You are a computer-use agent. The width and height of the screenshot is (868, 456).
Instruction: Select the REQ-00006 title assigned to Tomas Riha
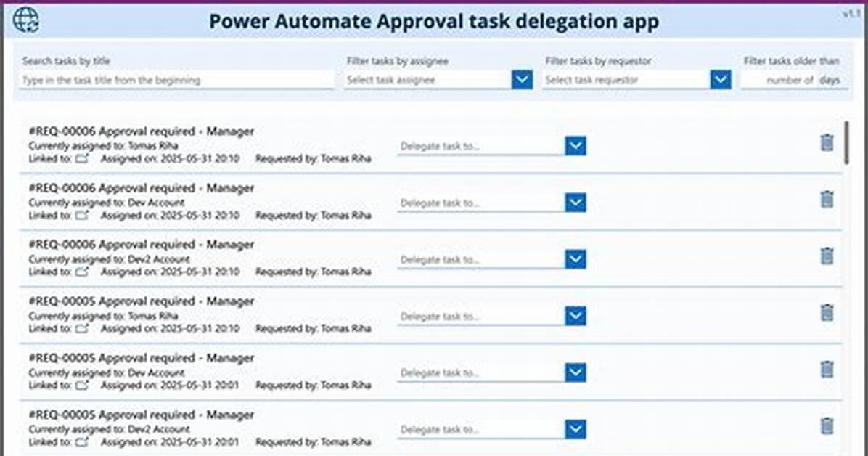click(x=142, y=131)
